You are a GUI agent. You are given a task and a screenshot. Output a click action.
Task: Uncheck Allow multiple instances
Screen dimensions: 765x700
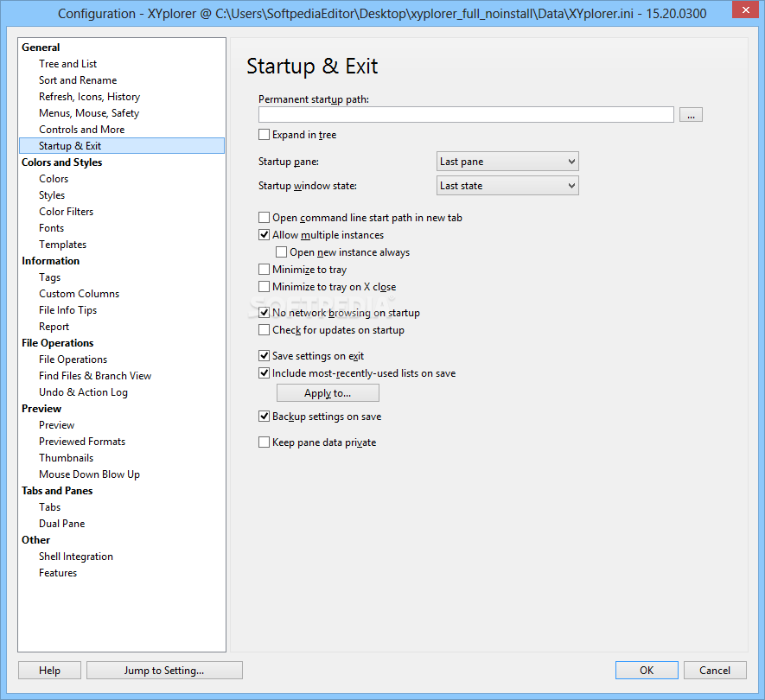point(264,235)
